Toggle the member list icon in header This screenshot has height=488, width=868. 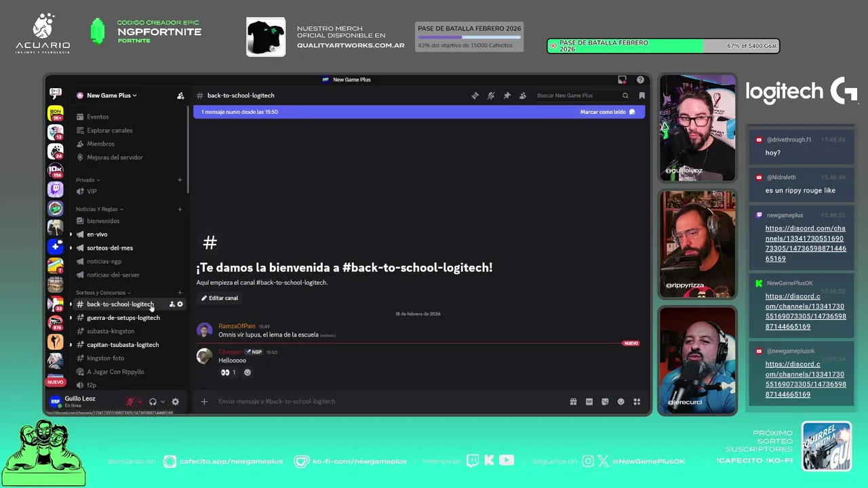pyautogui.click(x=523, y=96)
